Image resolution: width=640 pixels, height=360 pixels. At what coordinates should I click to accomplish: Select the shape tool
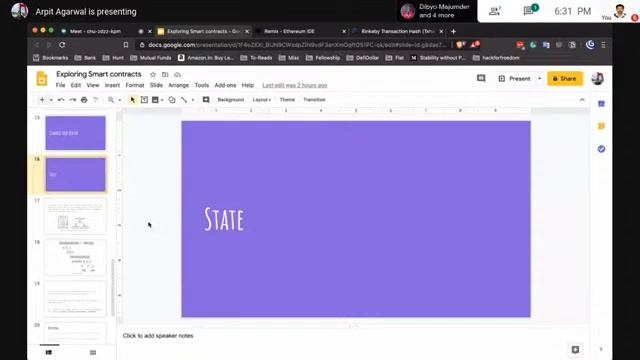tap(172, 100)
